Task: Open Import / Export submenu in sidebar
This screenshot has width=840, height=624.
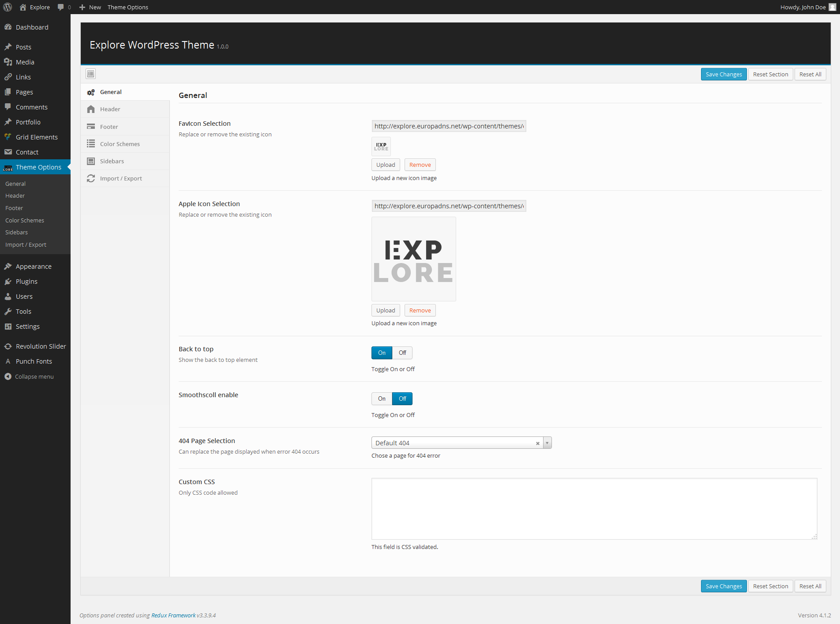Action: [26, 244]
